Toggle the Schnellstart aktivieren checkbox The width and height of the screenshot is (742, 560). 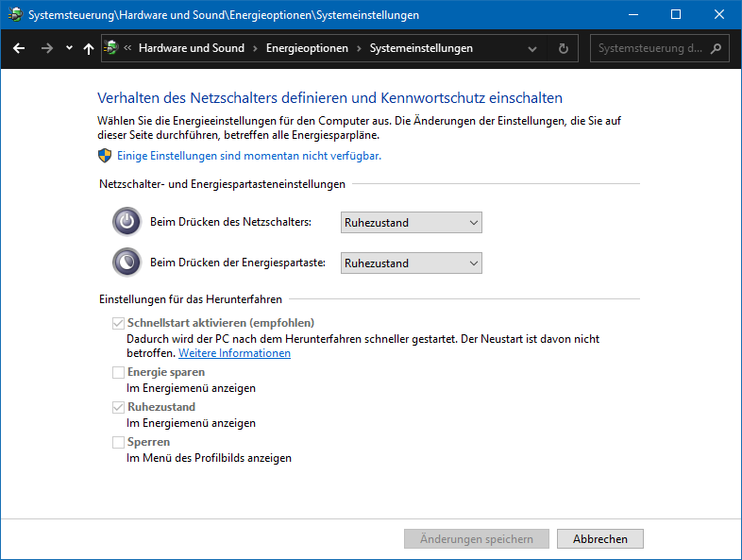pos(118,323)
